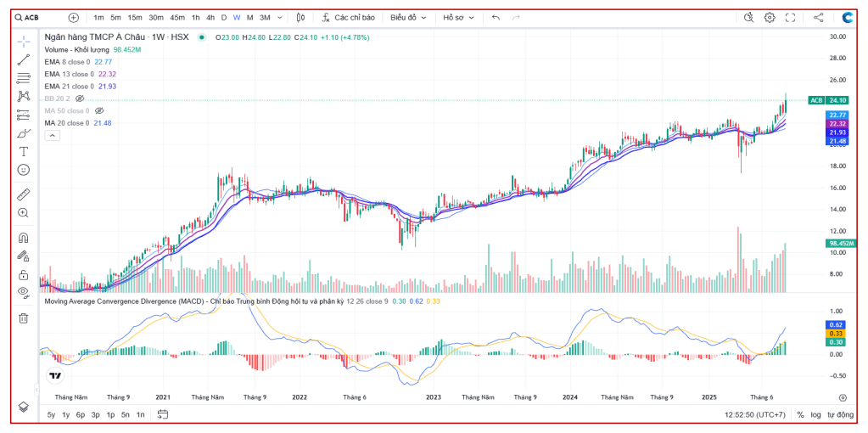Select the 5m timeframe
This screenshot has width=868, height=433.
[115, 17]
